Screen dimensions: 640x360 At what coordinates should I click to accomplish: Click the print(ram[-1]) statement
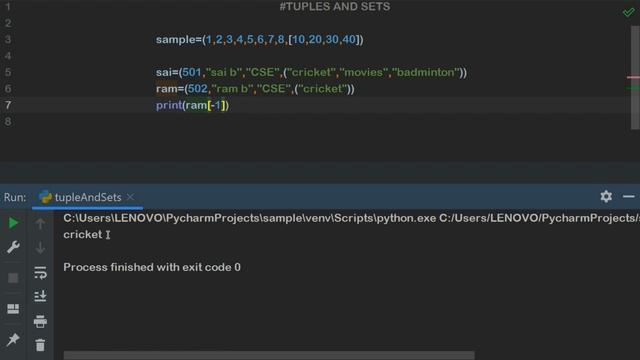tap(192, 105)
